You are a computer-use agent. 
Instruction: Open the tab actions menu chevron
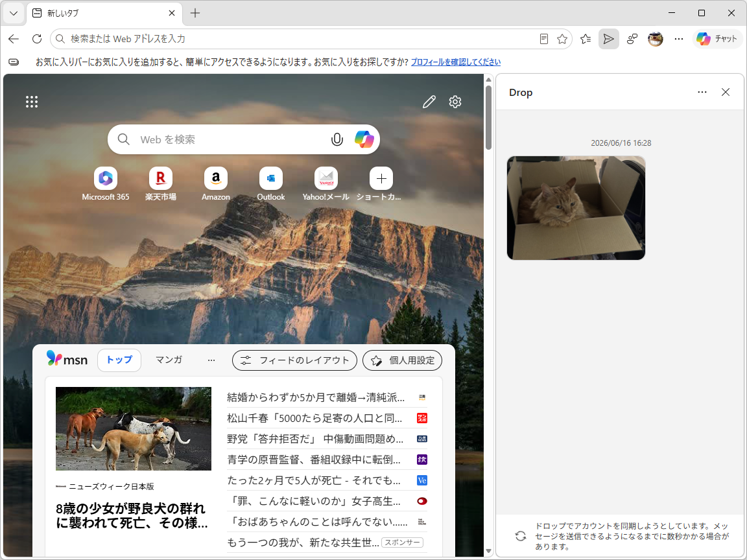(x=14, y=14)
